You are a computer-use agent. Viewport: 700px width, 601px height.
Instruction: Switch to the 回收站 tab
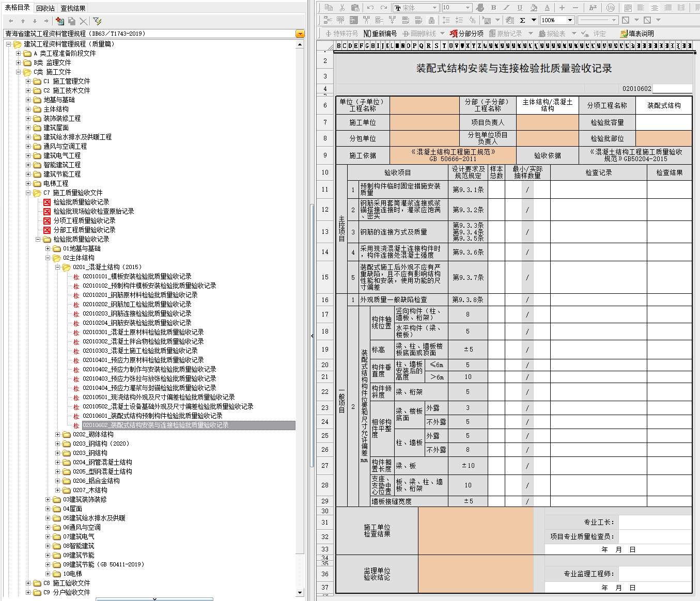click(45, 8)
